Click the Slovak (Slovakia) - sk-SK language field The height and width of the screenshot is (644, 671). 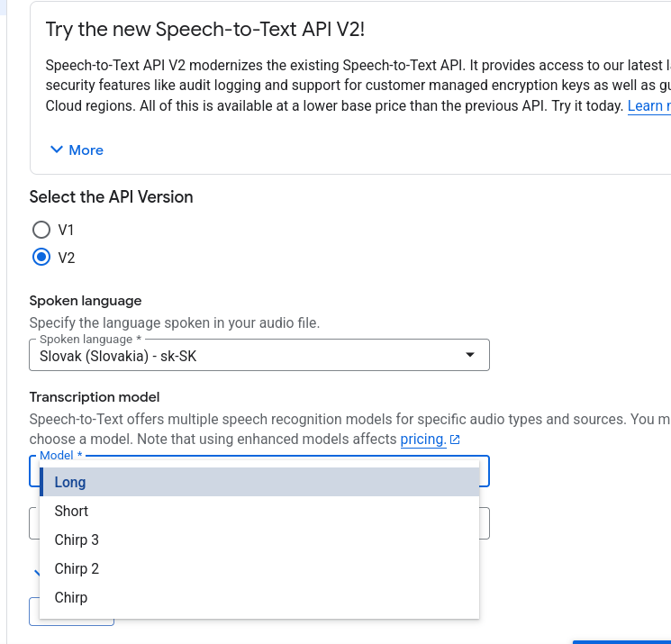click(x=243, y=356)
